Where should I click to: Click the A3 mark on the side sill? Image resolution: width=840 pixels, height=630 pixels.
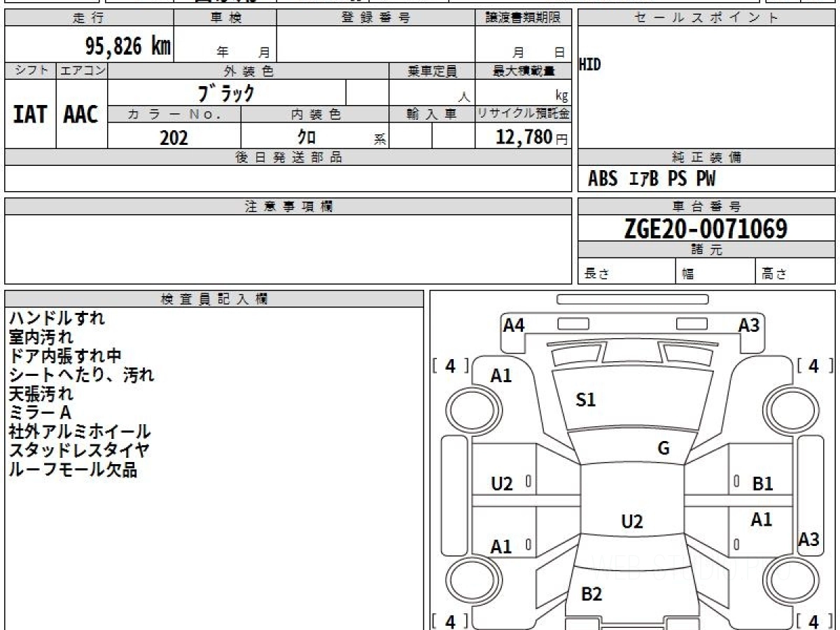tap(809, 539)
